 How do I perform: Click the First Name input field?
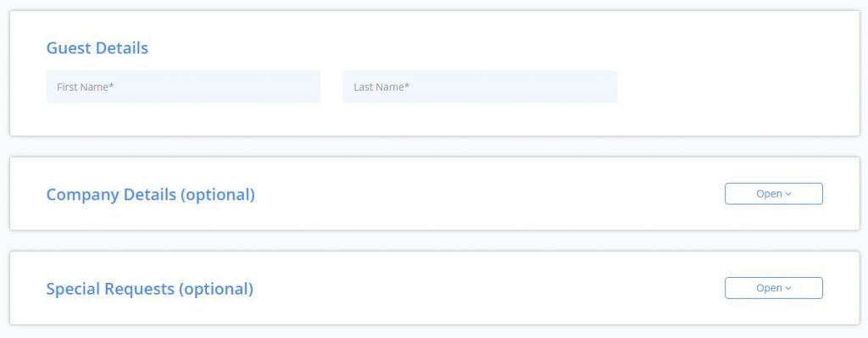[183, 87]
